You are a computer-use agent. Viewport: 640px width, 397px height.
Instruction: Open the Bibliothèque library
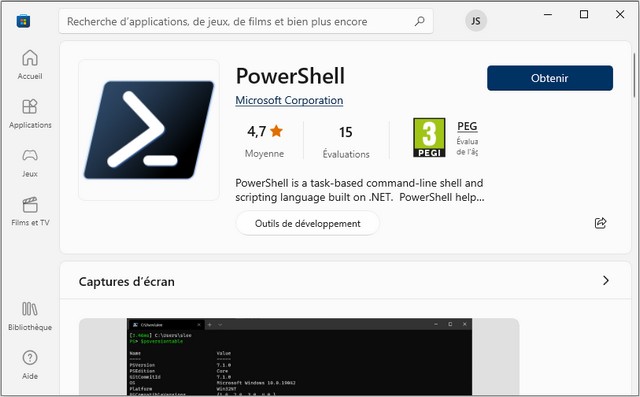click(30, 316)
